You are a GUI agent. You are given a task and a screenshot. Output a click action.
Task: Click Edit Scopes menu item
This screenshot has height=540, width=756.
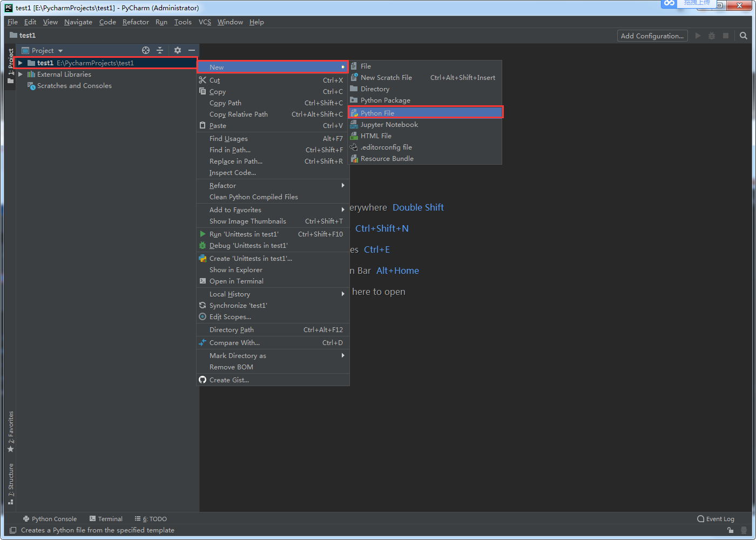273,316
